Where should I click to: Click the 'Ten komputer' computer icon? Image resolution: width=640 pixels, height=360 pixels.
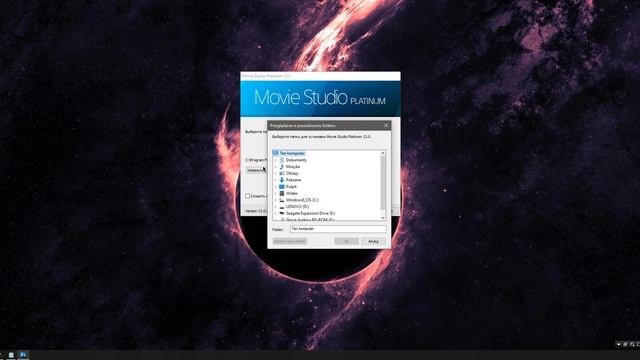[x=276, y=153]
